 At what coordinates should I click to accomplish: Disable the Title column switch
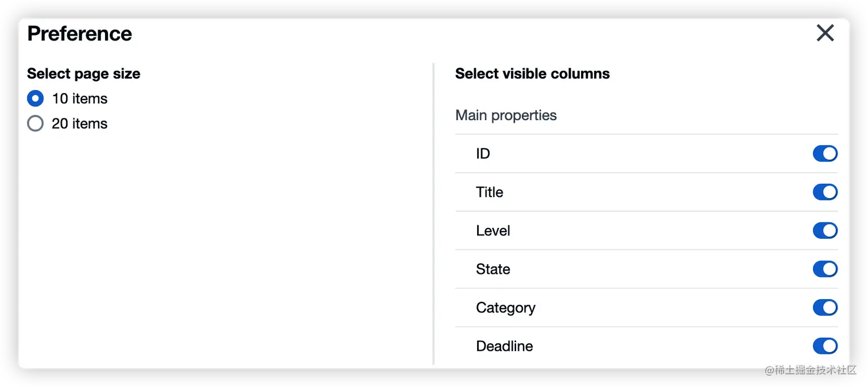825,192
